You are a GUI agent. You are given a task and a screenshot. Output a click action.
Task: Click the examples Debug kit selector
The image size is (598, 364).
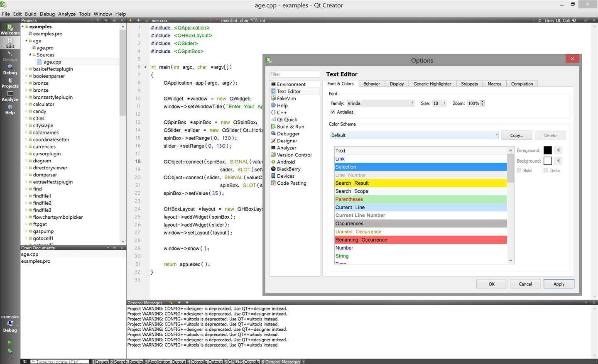(10, 323)
